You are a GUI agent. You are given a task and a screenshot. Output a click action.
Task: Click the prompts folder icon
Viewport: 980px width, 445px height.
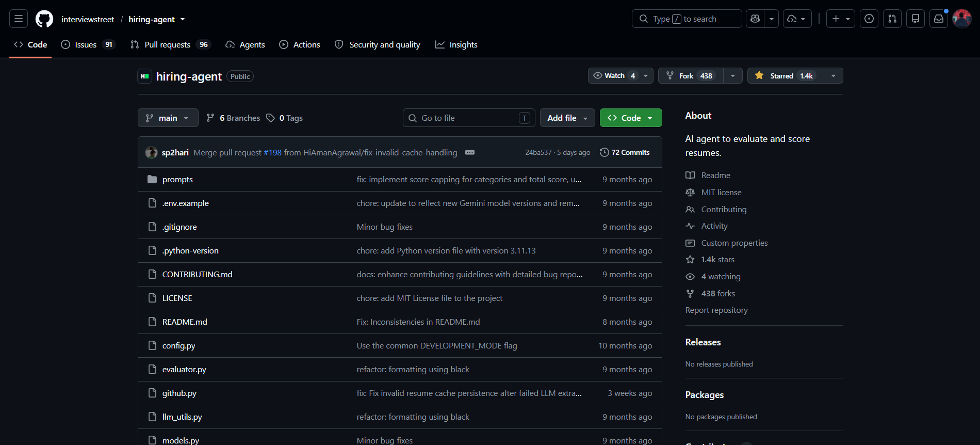[x=152, y=180]
